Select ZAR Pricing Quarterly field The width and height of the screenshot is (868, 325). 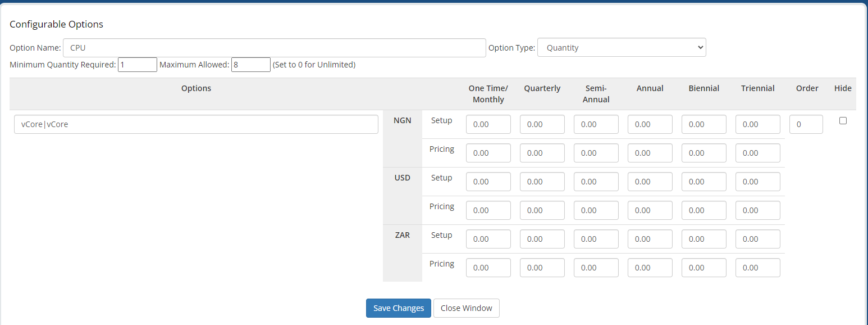542,268
